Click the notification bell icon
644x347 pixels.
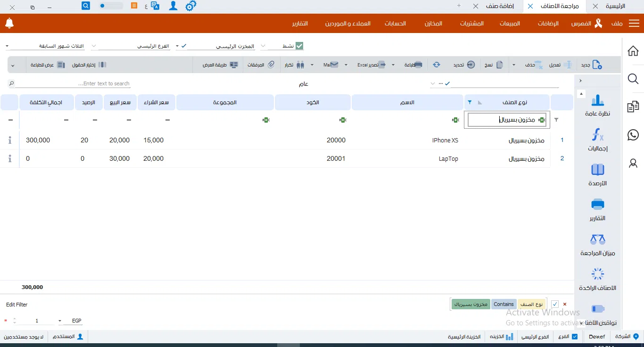[x=9, y=23]
